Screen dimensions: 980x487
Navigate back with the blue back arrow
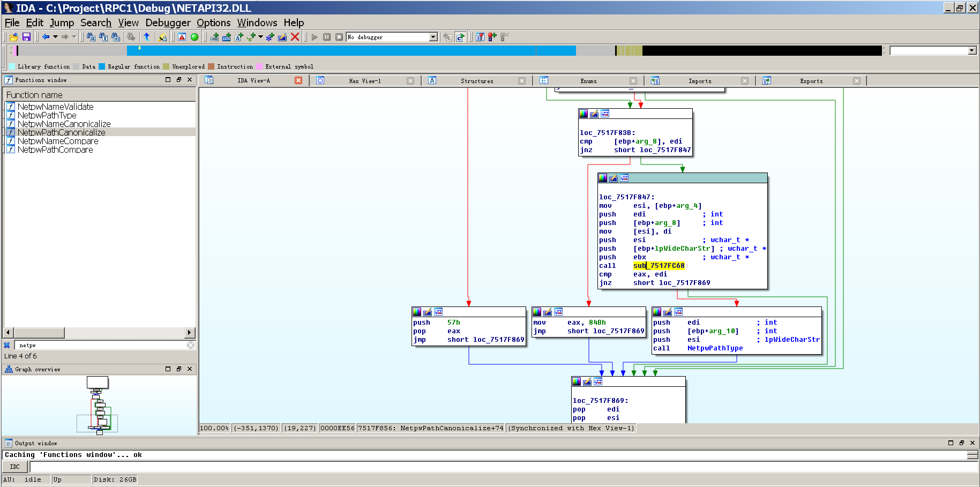[x=46, y=36]
